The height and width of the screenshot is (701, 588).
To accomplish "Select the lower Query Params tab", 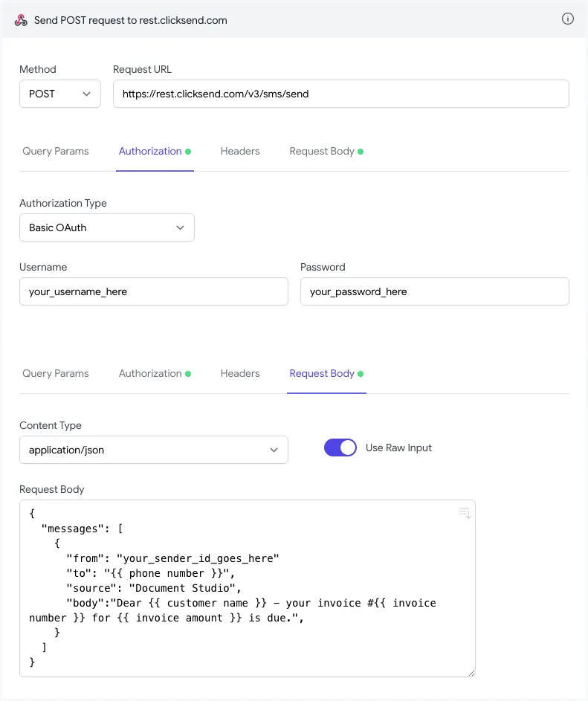I will 56,373.
